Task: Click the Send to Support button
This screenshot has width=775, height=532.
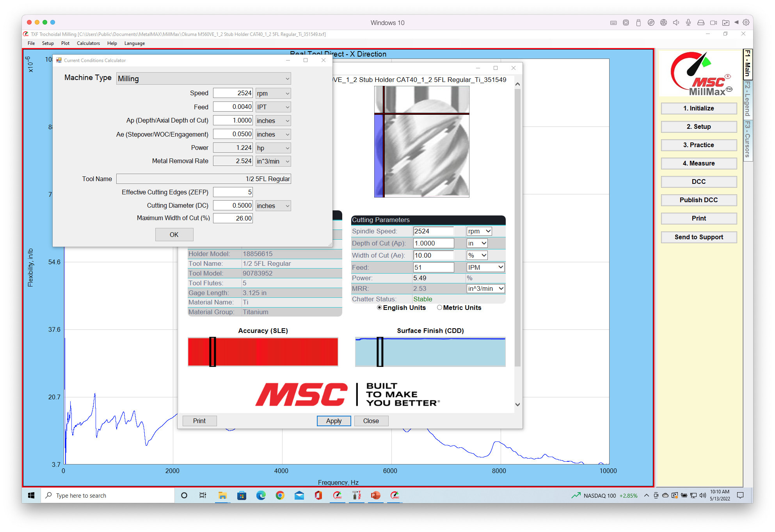Action: click(x=699, y=237)
